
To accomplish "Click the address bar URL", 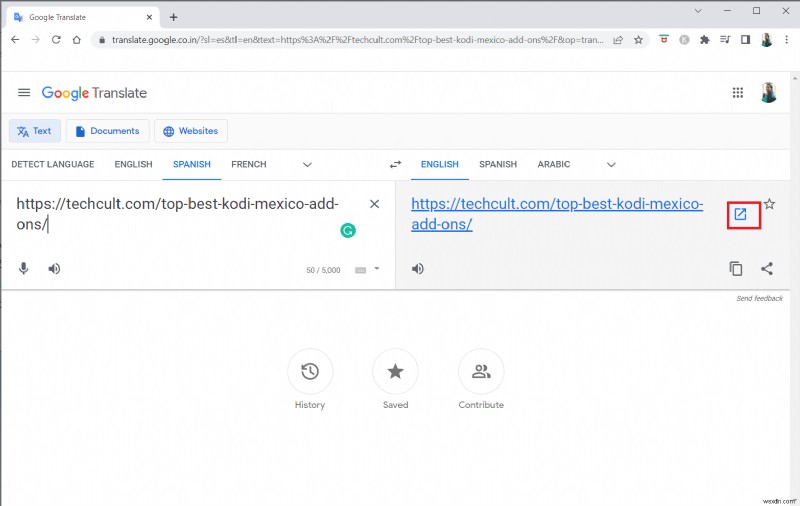I will 357,40.
